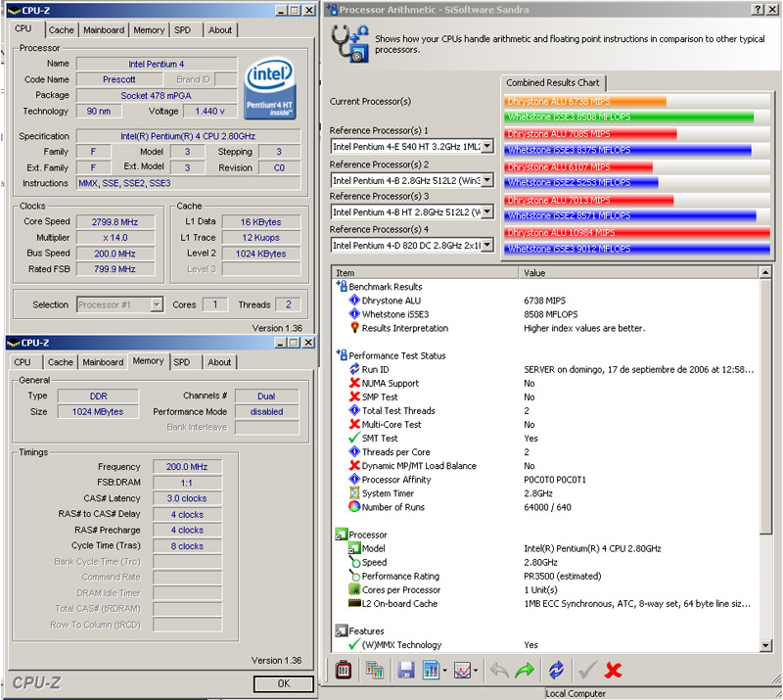Click the blue refresh arrows icon

coord(556,671)
